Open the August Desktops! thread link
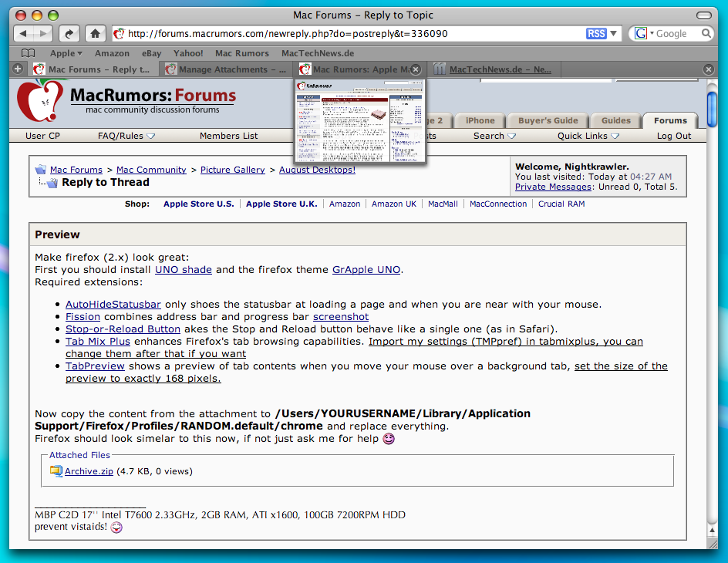The height and width of the screenshot is (563, 728). click(317, 170)
